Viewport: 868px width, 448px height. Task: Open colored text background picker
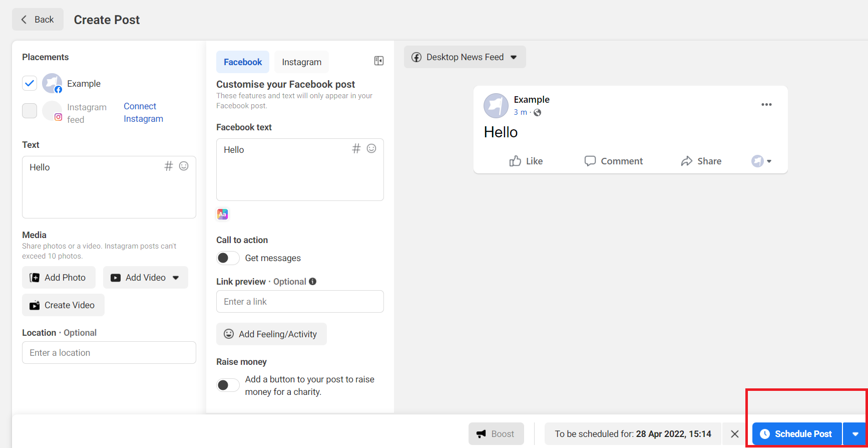(222, 214)
